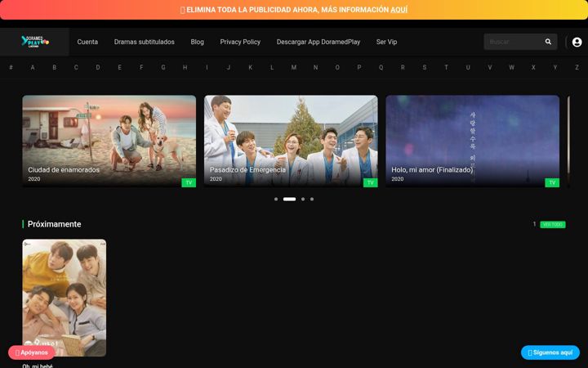Filter dramas by letter Y
Image resolution: width=588 pixels, height=368 pixels.
(555, 68)
